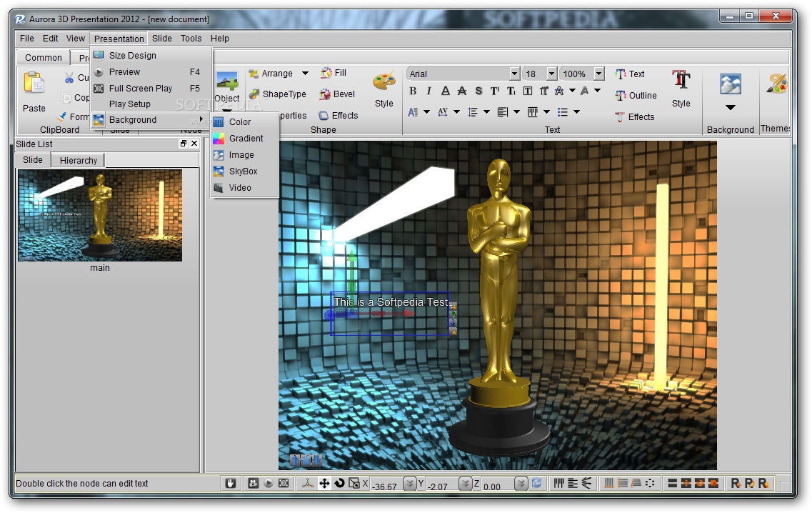The width and height of the screenshot is (812, 513).
Task: Select Image background submenu item
Action: tap(244, 155)
